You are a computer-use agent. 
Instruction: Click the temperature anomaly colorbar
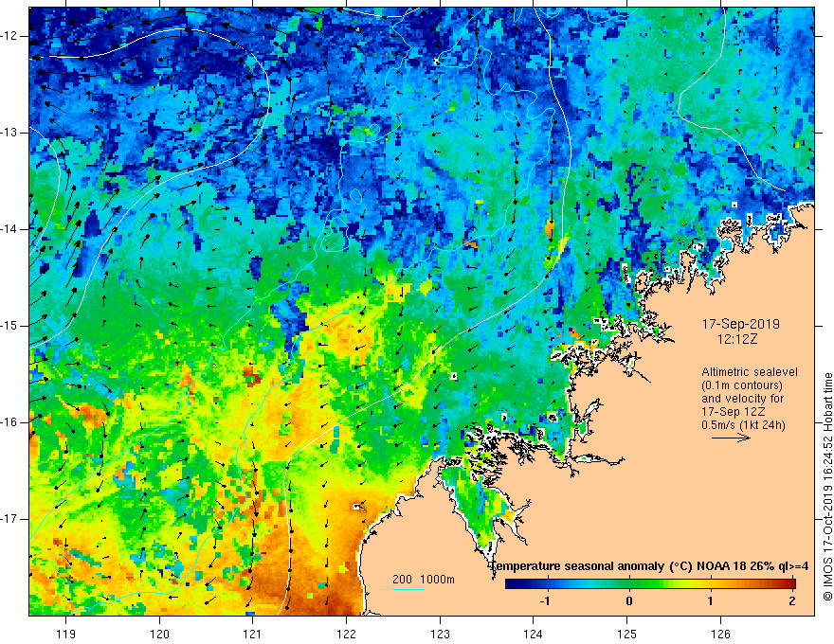click(x=650, y=583)
